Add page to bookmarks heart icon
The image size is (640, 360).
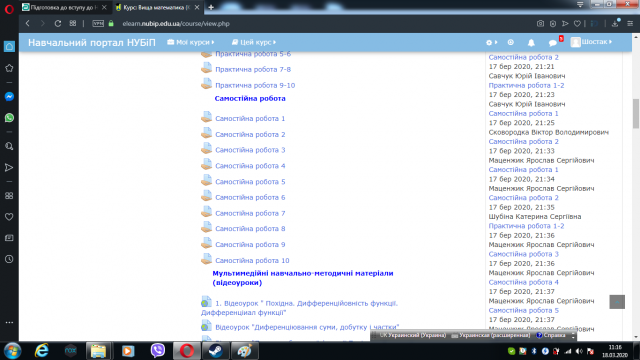click(x=577, y=24)
